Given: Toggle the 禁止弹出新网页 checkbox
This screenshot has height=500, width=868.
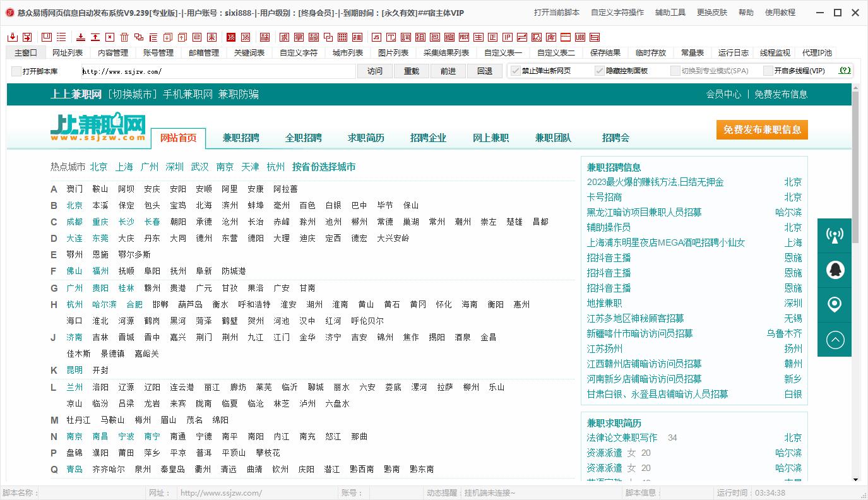Looking at the screenshot, I should tap(515, 71).
